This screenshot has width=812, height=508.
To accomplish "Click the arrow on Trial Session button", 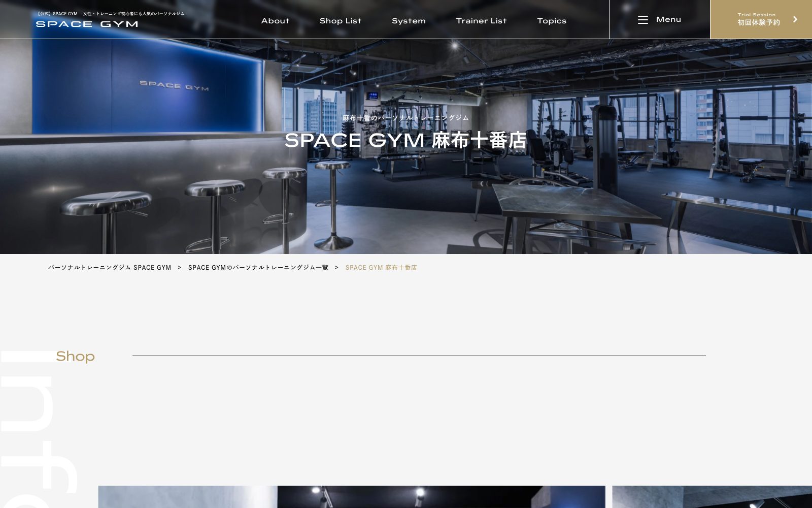I will point(795,19).
